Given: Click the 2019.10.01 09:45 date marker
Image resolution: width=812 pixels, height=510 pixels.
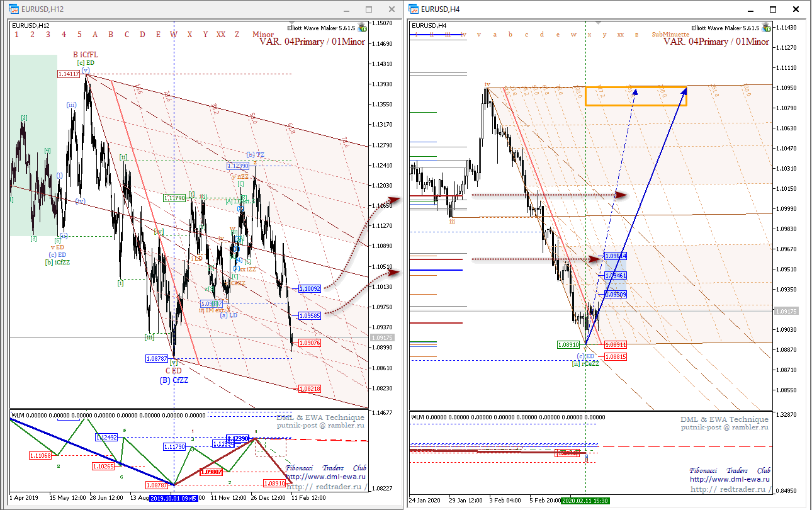Looking at the screenshot, I should pyautogui.click(x=174, y=497).
